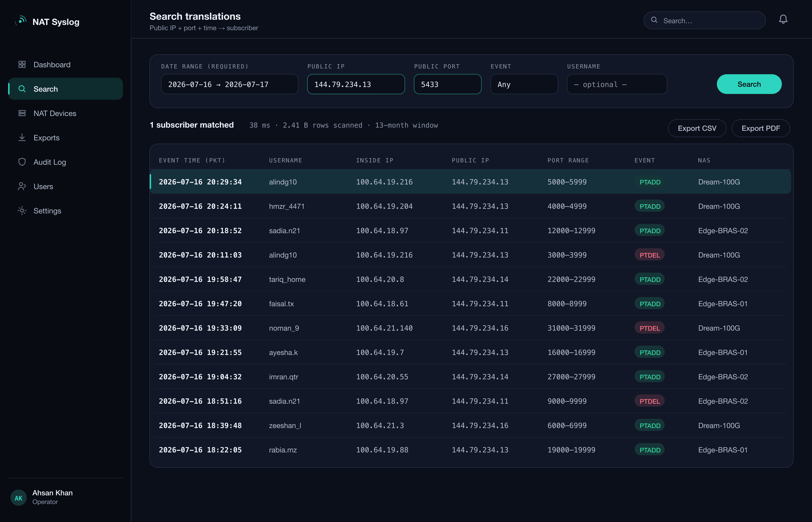Click port range 19000–19999
This screenshot has width=812, height=522.
571,450
